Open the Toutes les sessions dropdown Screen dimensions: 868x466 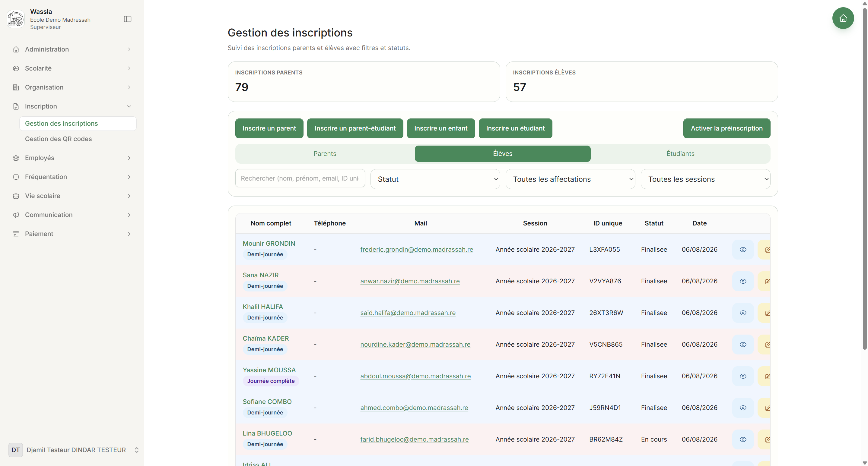[705, 179]
